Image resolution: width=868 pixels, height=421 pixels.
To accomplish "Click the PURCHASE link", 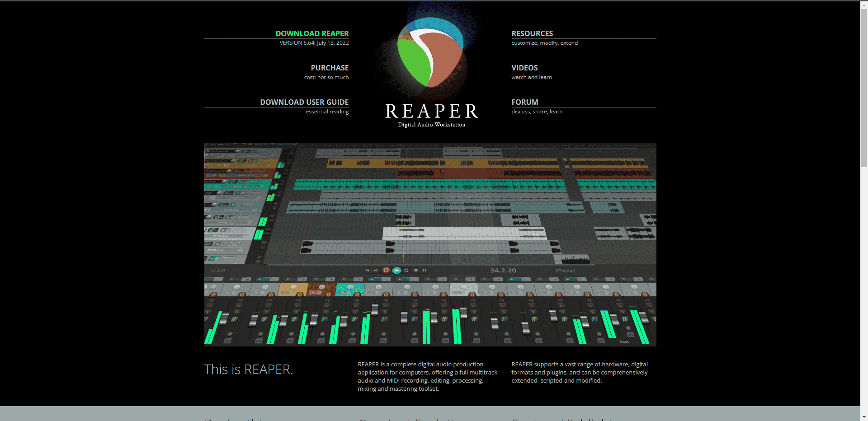I will pos(330,68).
